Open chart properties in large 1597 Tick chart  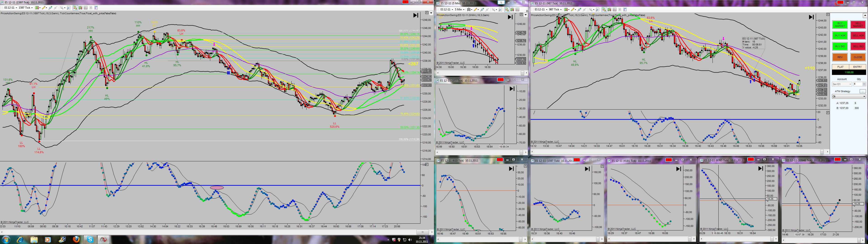[x=96, y=8]
